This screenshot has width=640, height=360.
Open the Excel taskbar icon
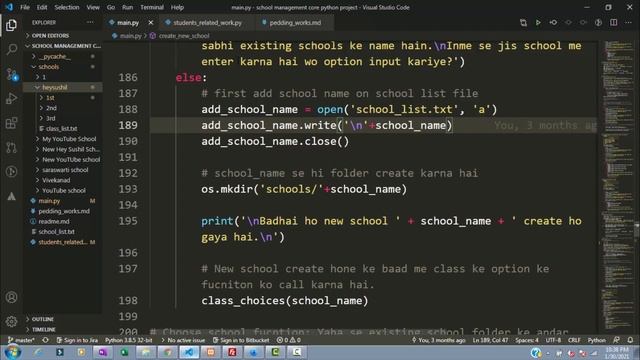point(124,352)
